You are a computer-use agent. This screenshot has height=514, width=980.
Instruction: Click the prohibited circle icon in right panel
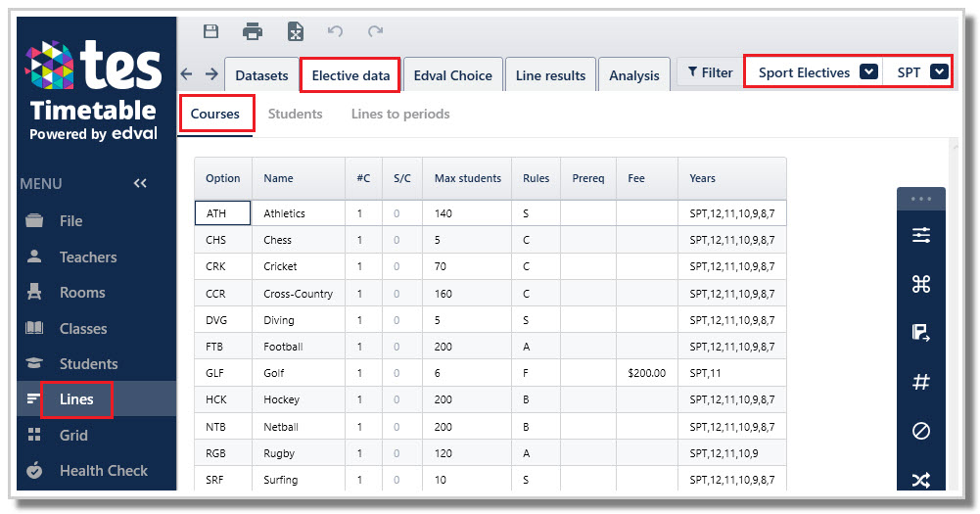pos(920,431)
